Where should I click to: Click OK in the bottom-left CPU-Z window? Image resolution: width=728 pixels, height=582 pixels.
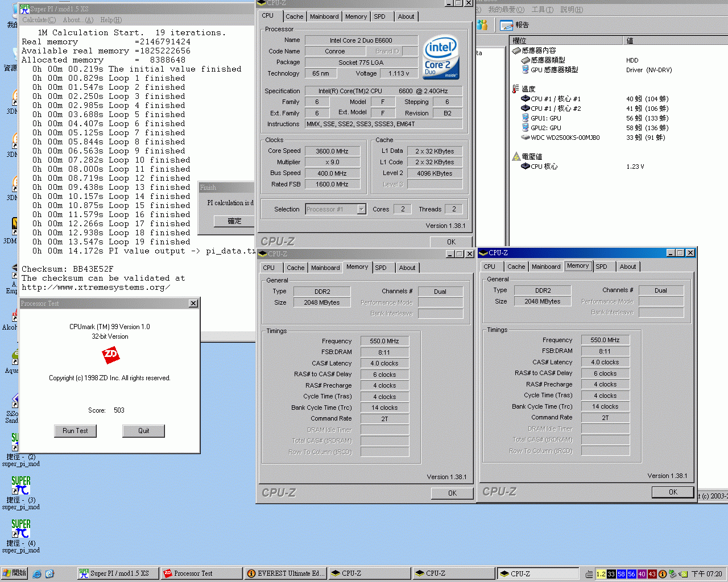point(452,493)
